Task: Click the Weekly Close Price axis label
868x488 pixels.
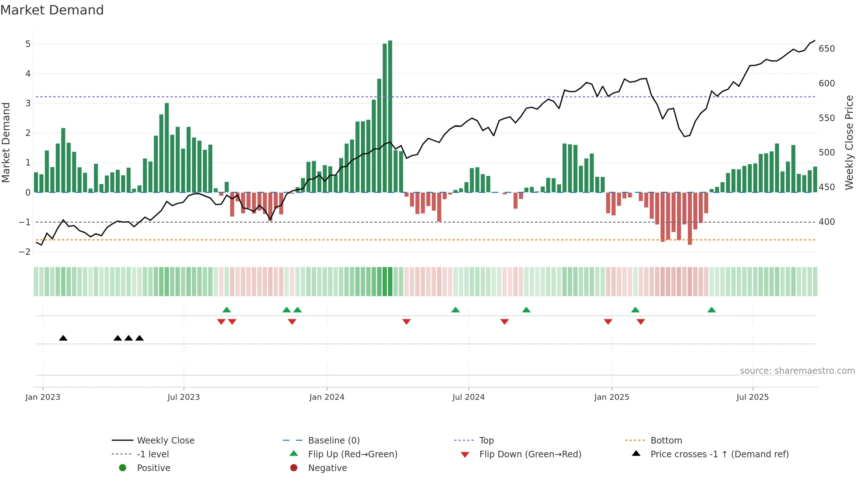Action: coord(849,142)
